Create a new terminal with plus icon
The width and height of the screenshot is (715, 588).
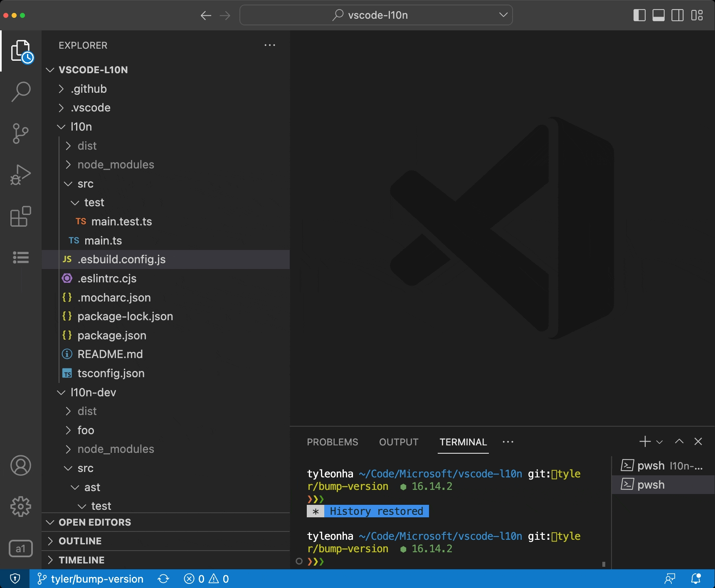645,442
